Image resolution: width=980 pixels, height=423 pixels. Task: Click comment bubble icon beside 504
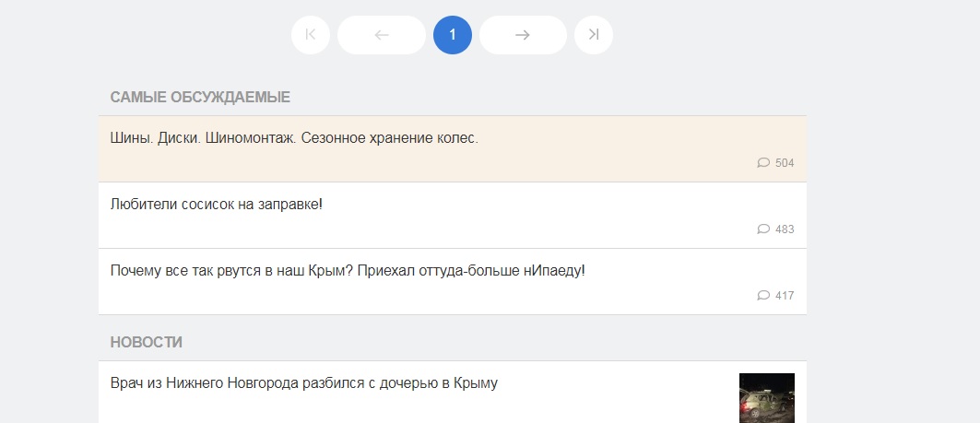coord(763,163)
